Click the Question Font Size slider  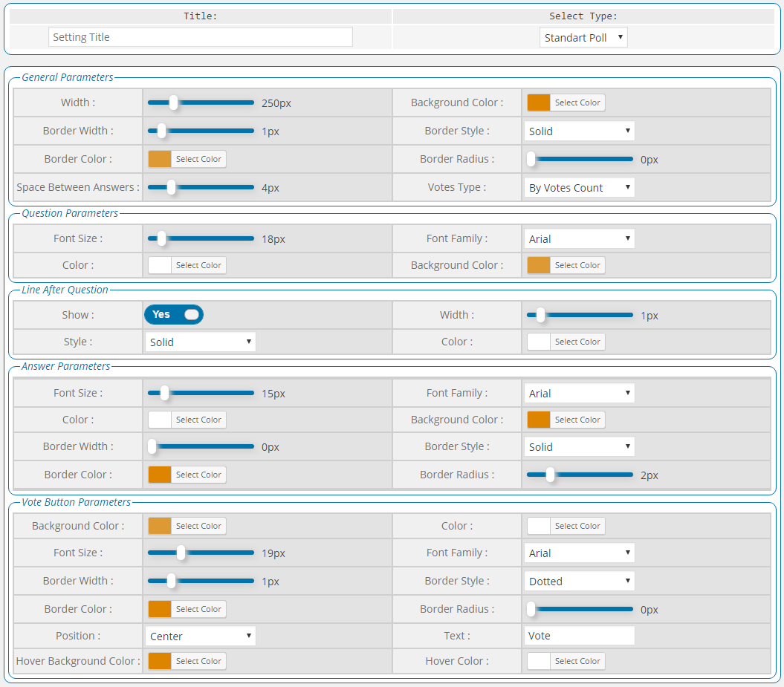(x=201, y=238)
